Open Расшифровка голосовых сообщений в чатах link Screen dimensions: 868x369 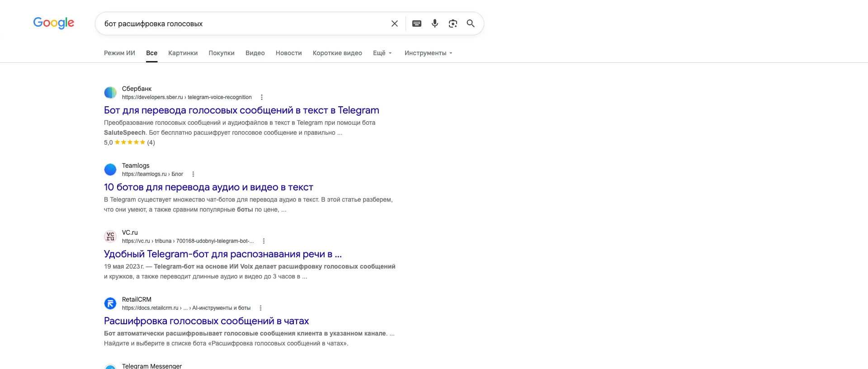[206, 321]
